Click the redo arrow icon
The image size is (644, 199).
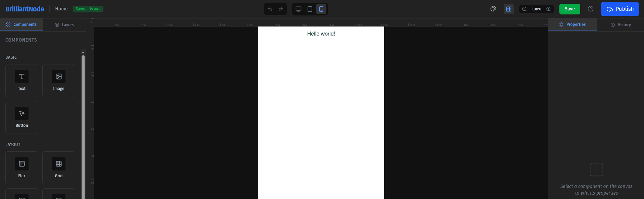pyautogui.click(x=281, y=9)
